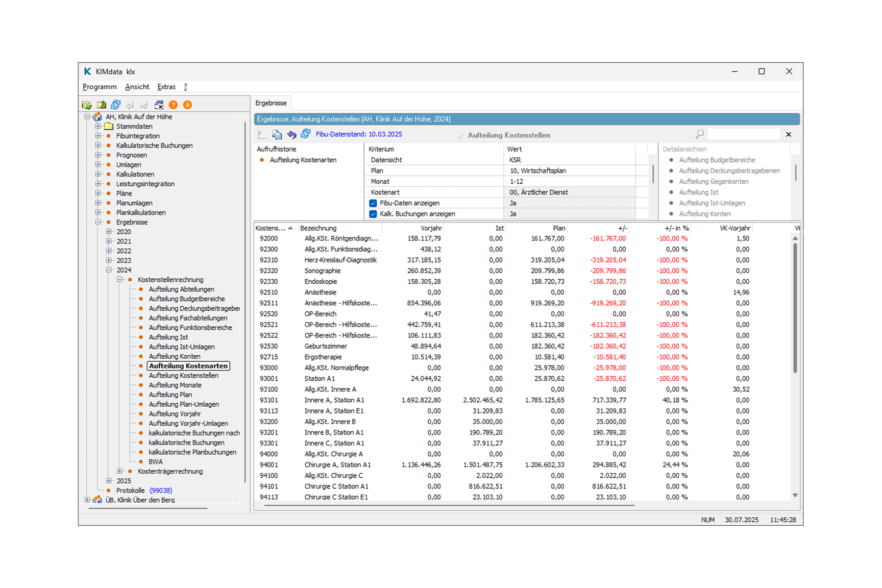882x588 pixels.
Task: Open Aufteilung Gegenkonten detail view
Action: (713, 181)
